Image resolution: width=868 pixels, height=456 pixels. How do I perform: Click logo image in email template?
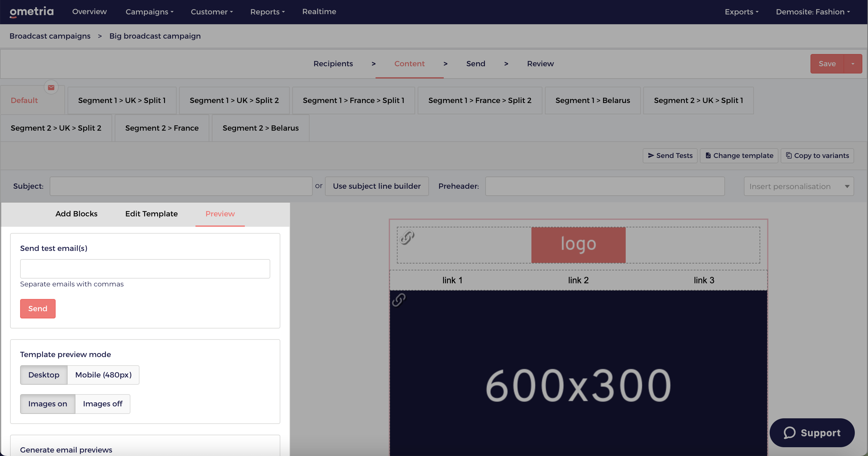[x=578, y=245]
